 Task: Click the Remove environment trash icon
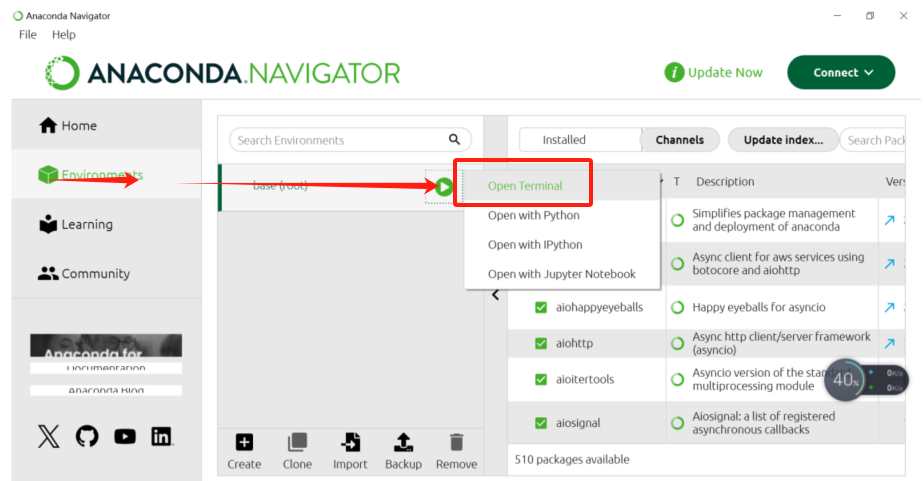pyautogui.click(x=456, y=442)
